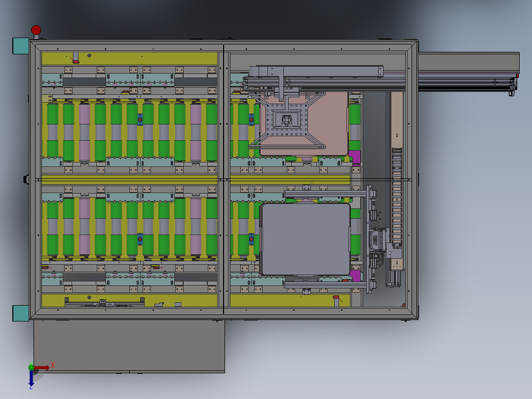
Task: Select the red round beacon above the machine frame
Action: click(36, 30)
